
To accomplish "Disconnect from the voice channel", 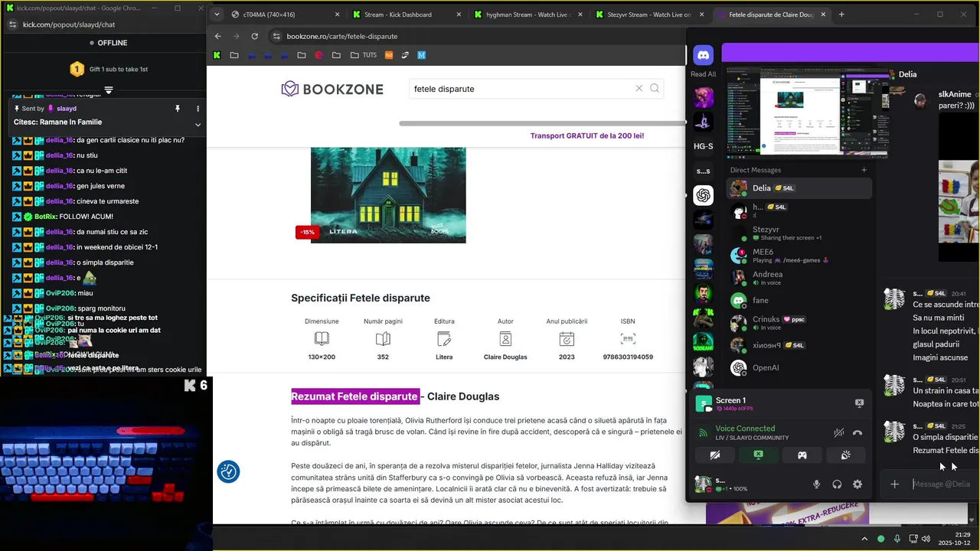I will (857, 432).
